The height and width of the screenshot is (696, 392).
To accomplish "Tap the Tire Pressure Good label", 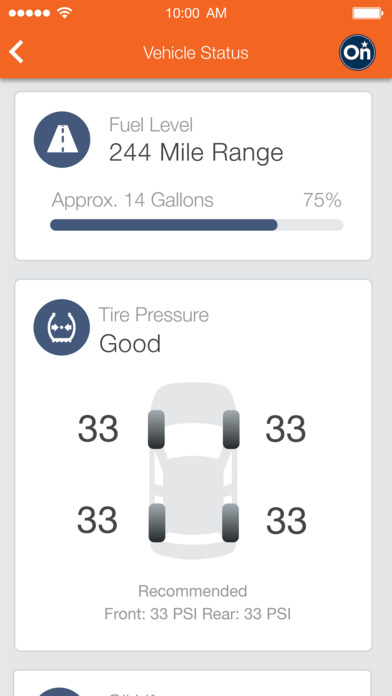I will coord(130,344).
